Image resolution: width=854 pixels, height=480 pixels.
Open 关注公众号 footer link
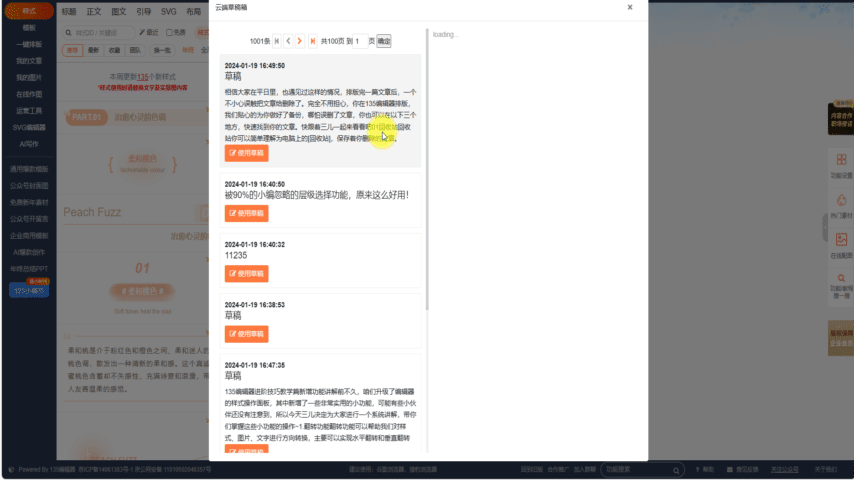(x=784, y=470)
